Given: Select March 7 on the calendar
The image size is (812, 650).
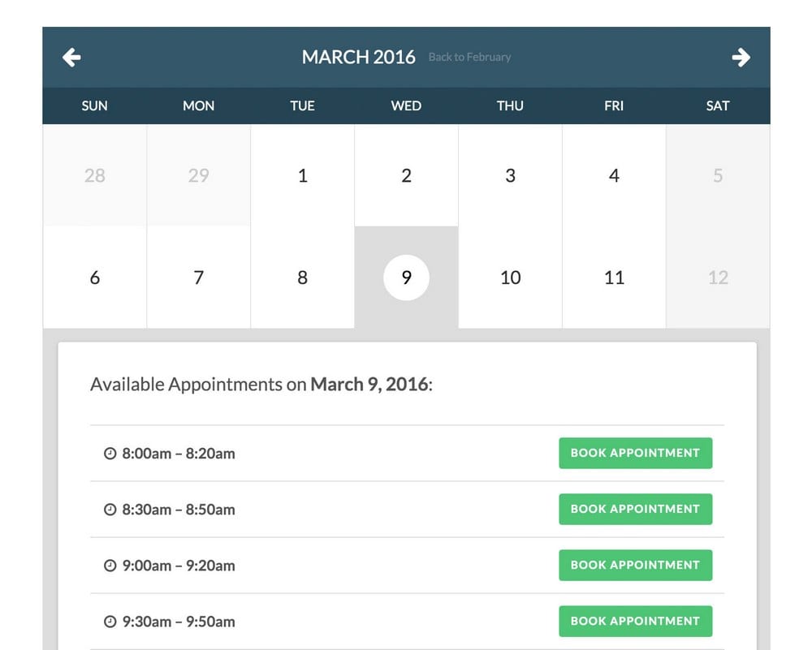Looking at the screenshot, I should (198, 278).
